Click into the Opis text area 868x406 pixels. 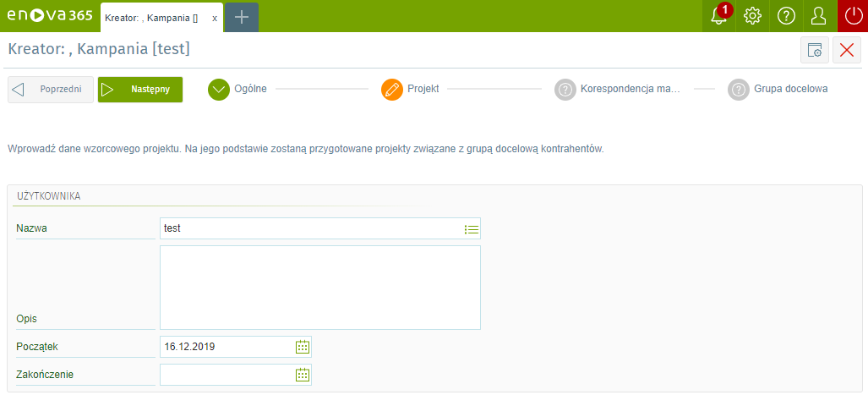pos(319,288)
